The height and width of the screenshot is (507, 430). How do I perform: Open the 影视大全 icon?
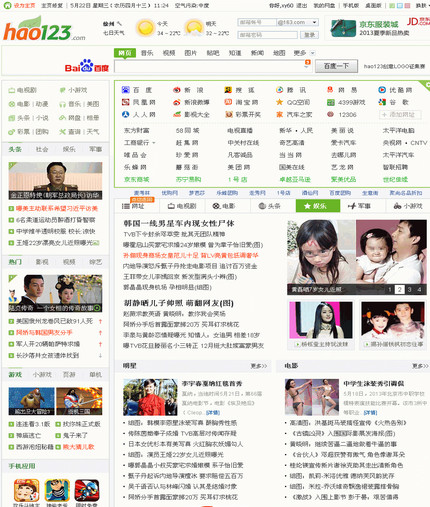click(177, 114)
